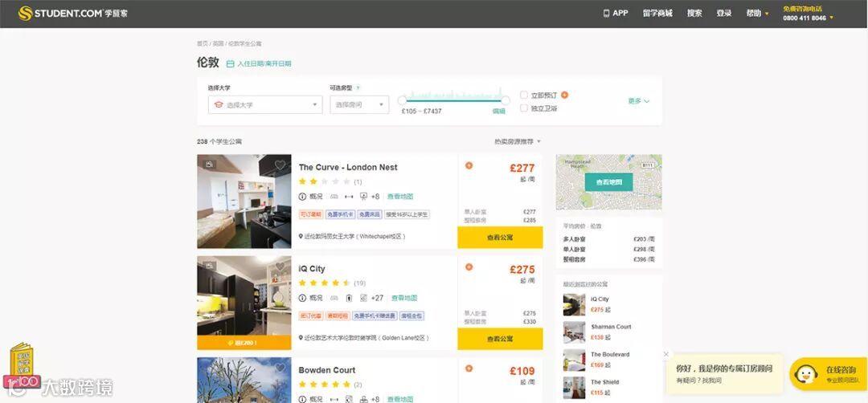
Task: Click the 免费手机卡 tag on The Curve
Action: coord(339,214)
